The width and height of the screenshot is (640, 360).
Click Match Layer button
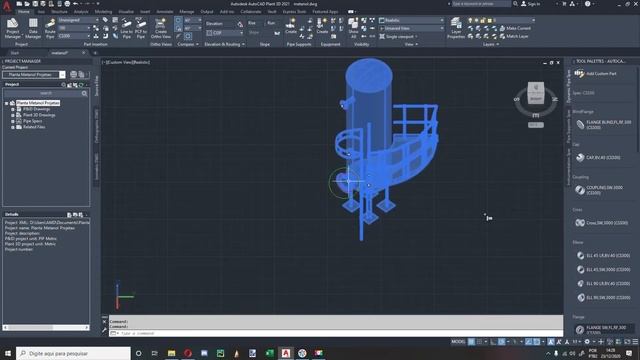(514, 36)
